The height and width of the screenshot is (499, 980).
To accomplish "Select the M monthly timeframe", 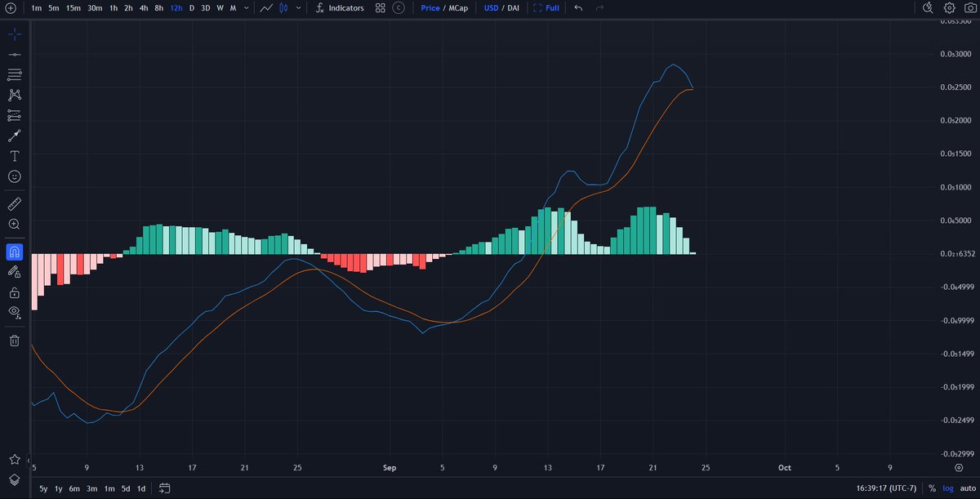I will point(233,8).
